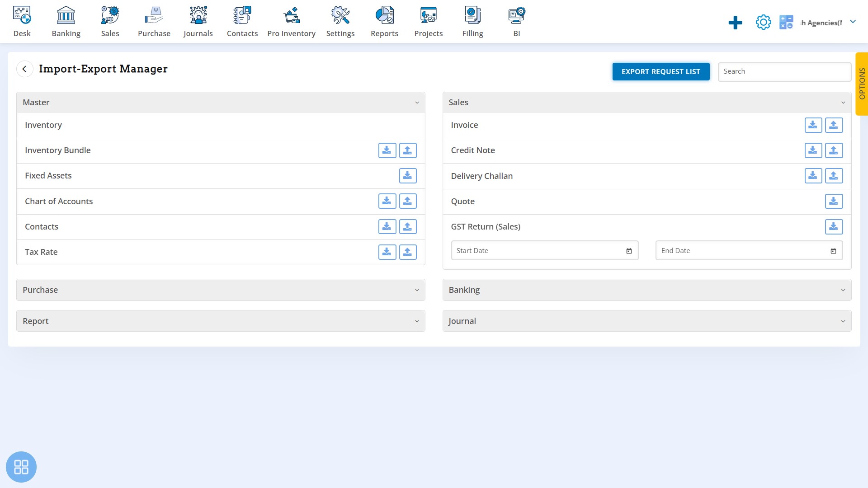Click the Invoice import upload icon
The width and height of the screenshot is (868, 488).
(834, 125)
